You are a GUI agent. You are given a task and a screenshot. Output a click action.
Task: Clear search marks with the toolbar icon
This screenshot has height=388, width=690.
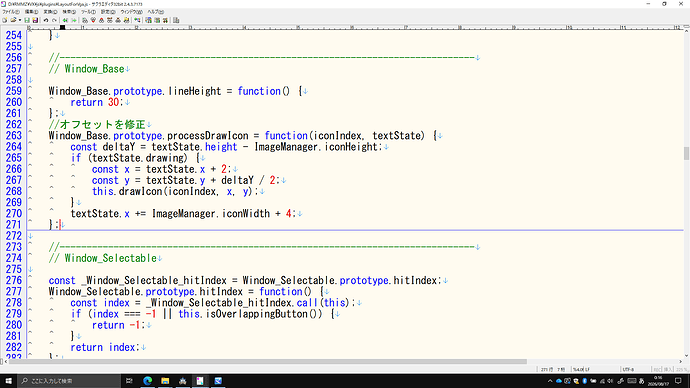[x=118, y=20]
